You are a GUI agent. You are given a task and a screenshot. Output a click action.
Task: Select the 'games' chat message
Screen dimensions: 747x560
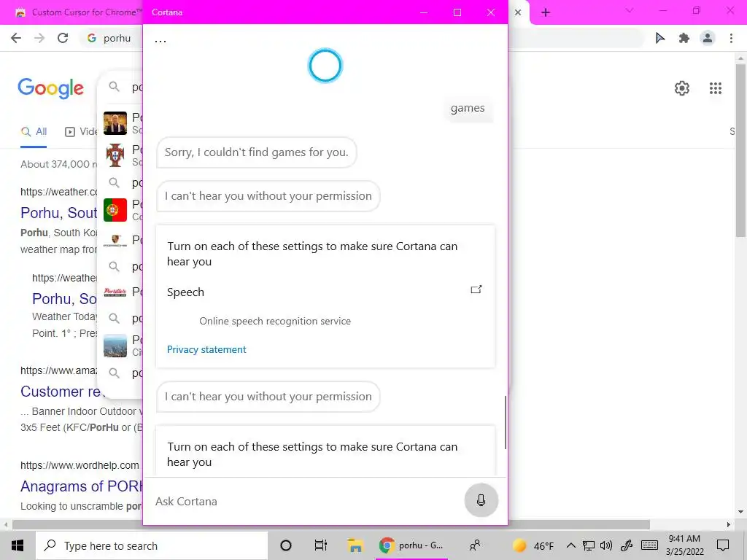(x=468, y=108)
